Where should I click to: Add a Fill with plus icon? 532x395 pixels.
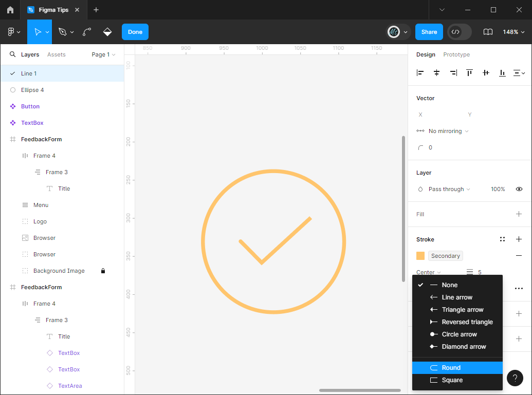click(519, 214)
